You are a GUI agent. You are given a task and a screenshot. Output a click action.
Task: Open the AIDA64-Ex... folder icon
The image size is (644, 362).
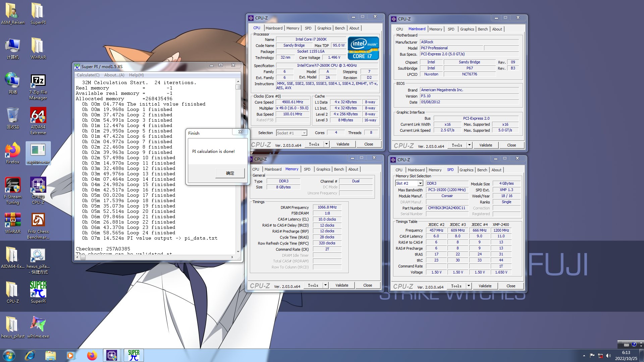[x=13, y=257]
